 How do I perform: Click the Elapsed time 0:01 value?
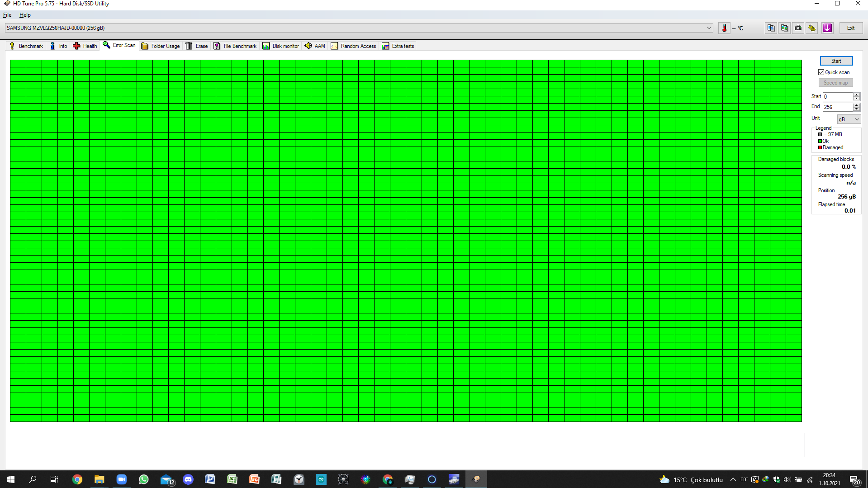[x=850, y=211]
